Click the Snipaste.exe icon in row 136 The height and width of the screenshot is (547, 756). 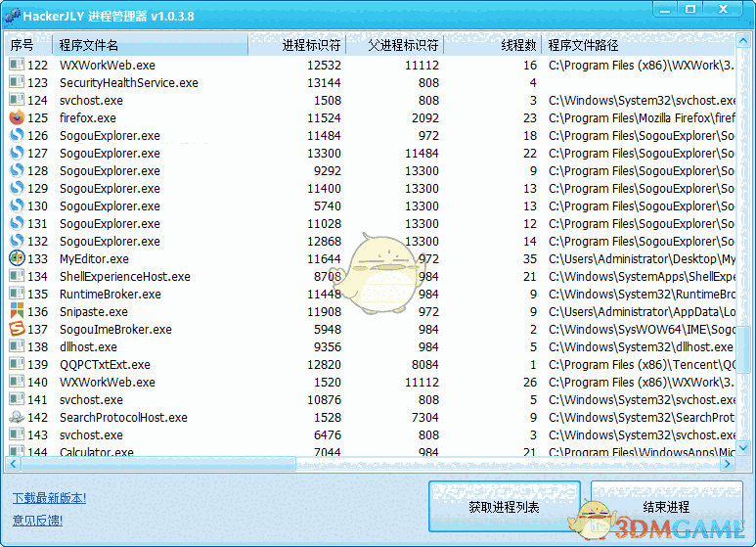pyautogui.click(x=17, y=311)
